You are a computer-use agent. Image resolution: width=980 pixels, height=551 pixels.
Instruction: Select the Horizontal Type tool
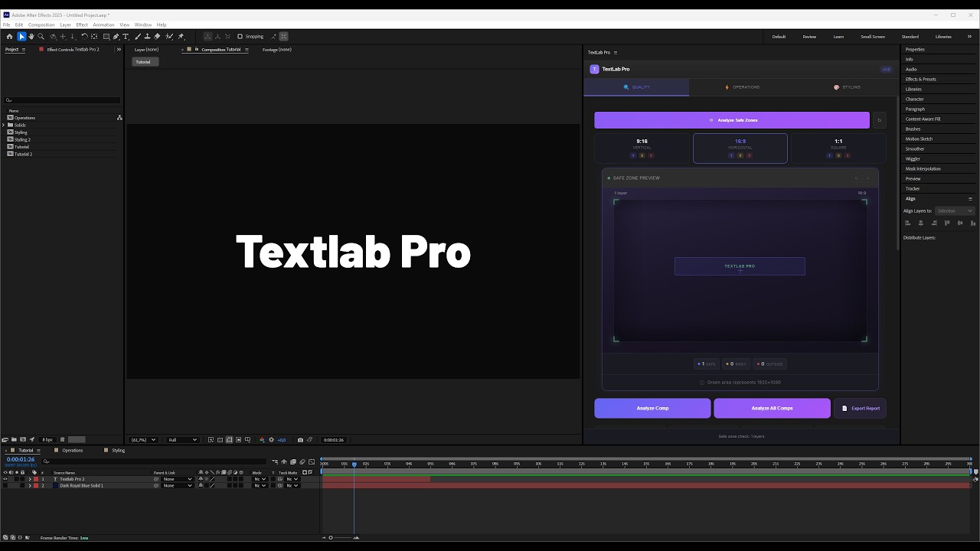(126, 37)
